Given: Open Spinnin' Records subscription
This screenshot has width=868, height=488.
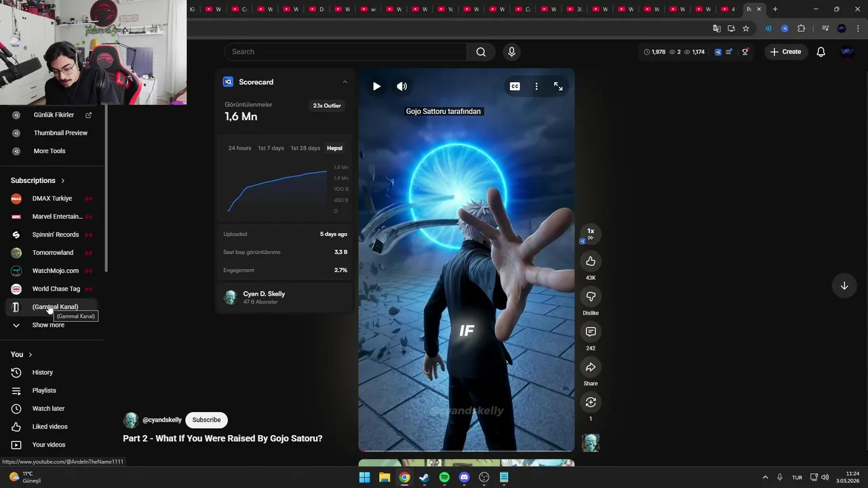Looking at the screenshot, I should tap(52, 235).
